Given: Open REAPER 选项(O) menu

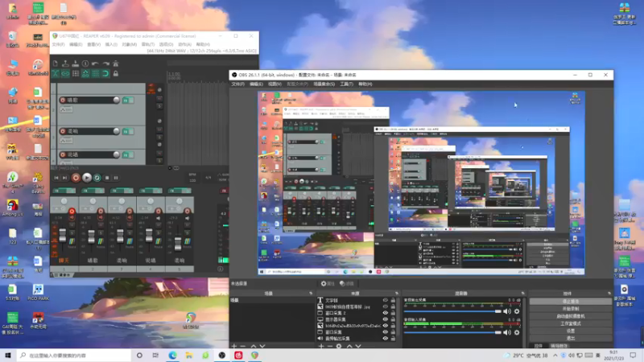Looking at the screenshot, I should 166,44.
